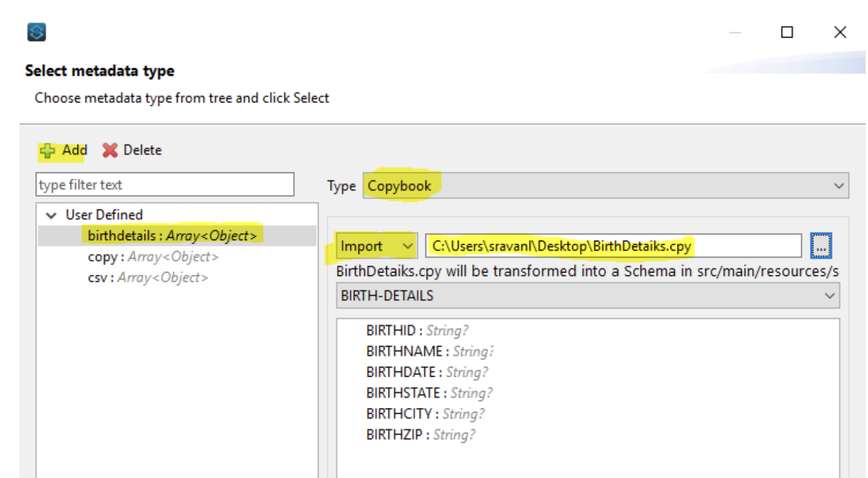Click the Type label text
Viewport: 868px width, 478px height.
[341, 186]
